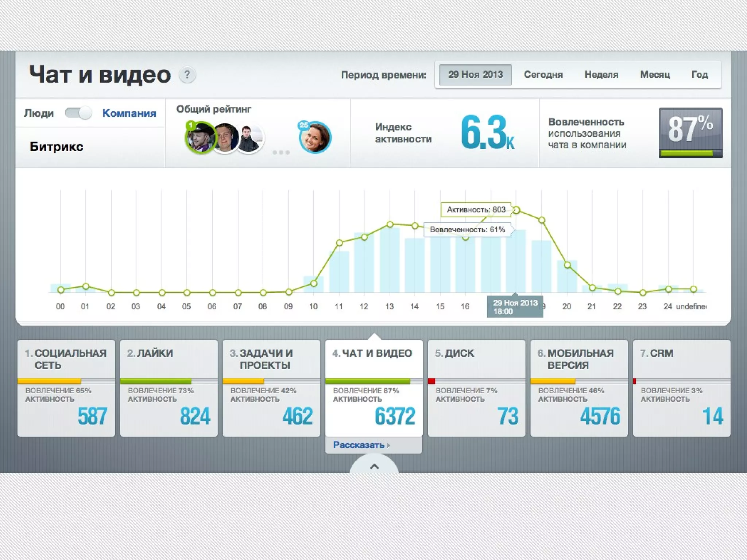Image resolution: width=747 pixels, height=560 pixels.
Task: Switch view to Компания
Action: point(129,113)
